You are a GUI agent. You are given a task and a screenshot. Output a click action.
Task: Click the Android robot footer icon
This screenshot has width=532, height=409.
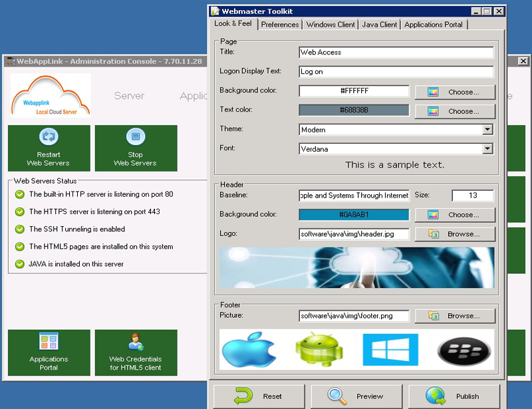click(319, 349)
